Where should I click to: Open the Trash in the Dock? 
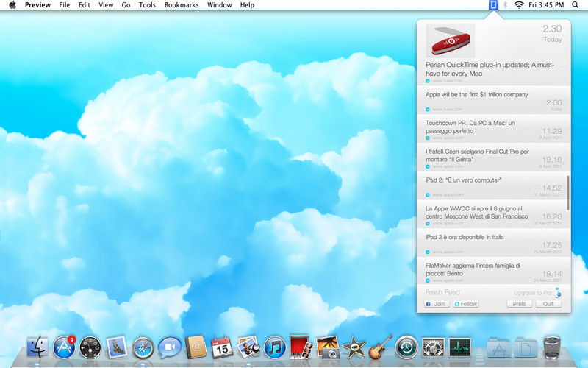click(x=552, y=347)
